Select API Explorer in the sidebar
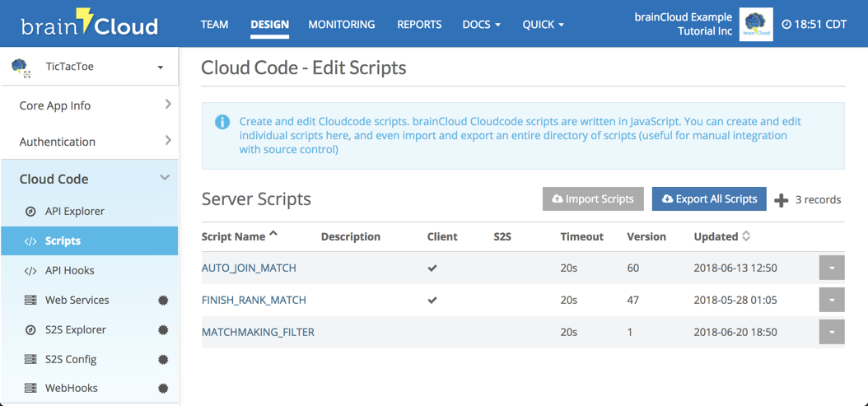This screenshot has height=406, width=868. pyautogui.click(x=74, y=212)
